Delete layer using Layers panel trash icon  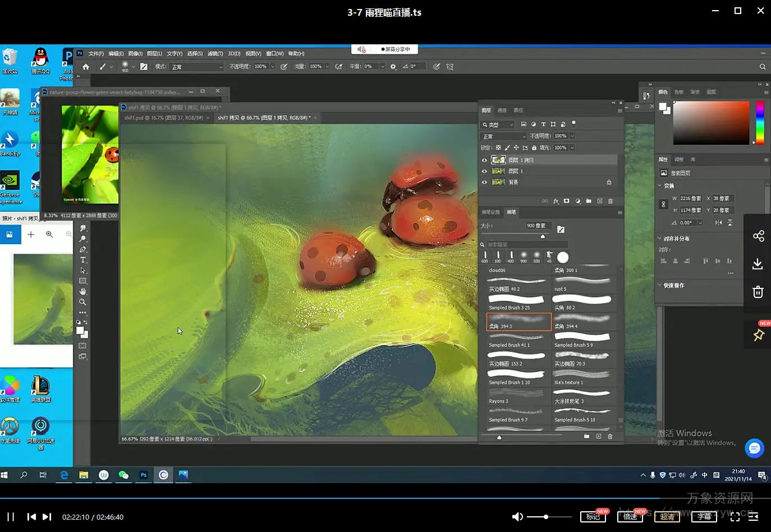point(611,201)
